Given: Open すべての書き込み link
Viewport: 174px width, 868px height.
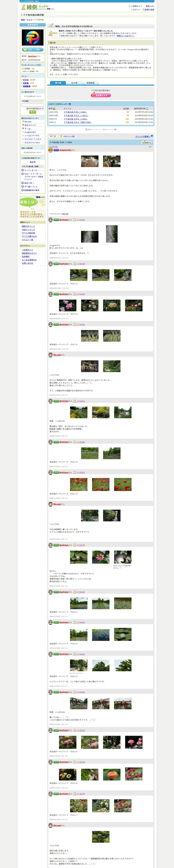Looking at the screenshot, I should (x=29, y=236).
